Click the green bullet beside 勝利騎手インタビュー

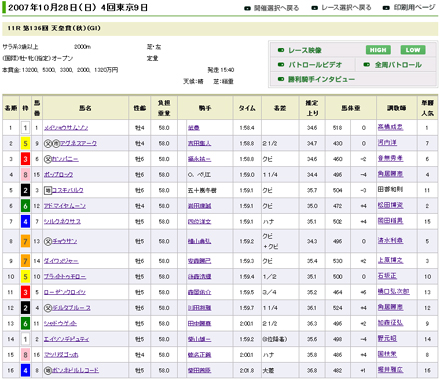click(x=281, y=79)
